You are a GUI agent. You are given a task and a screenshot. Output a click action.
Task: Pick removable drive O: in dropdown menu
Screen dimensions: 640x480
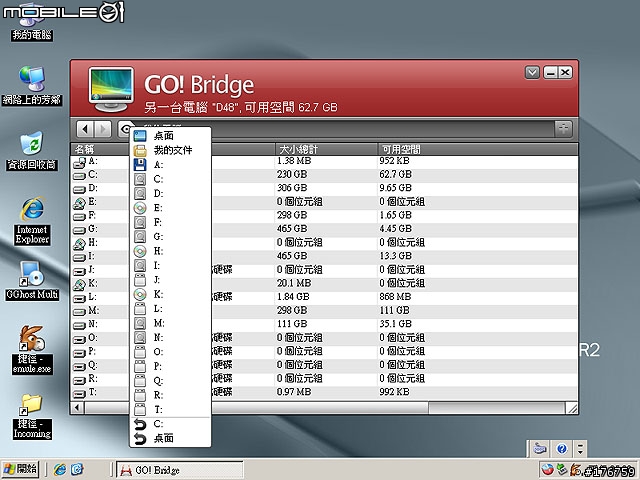(170, 351)
